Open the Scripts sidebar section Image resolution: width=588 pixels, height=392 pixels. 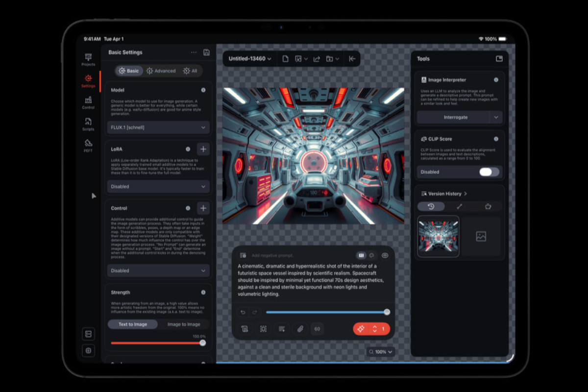88,124
